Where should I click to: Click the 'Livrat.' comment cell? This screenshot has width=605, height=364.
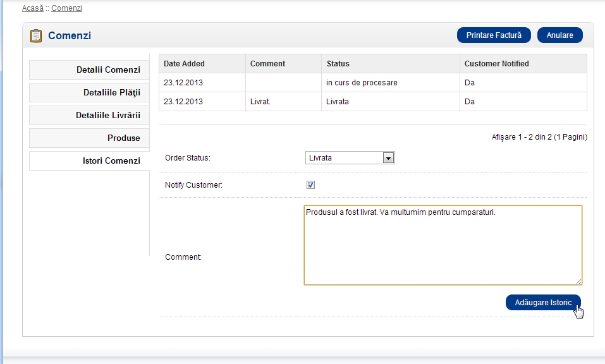pyautogui.click(x=260, y=102)
